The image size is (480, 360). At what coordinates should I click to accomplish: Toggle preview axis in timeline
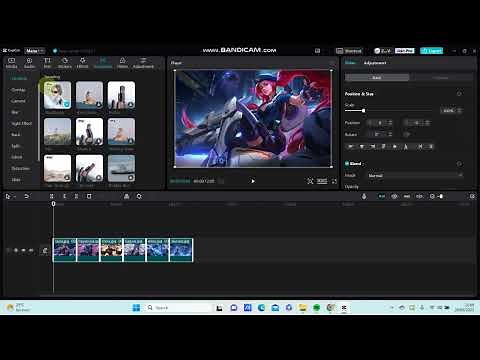coord(420,196)
